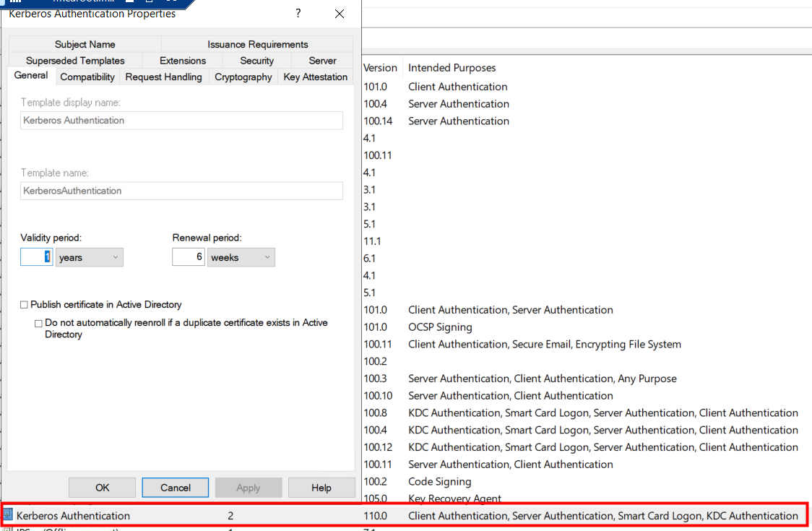Click the Apply button
This screenshot has height=531, width=812.
tap(249, 488)
